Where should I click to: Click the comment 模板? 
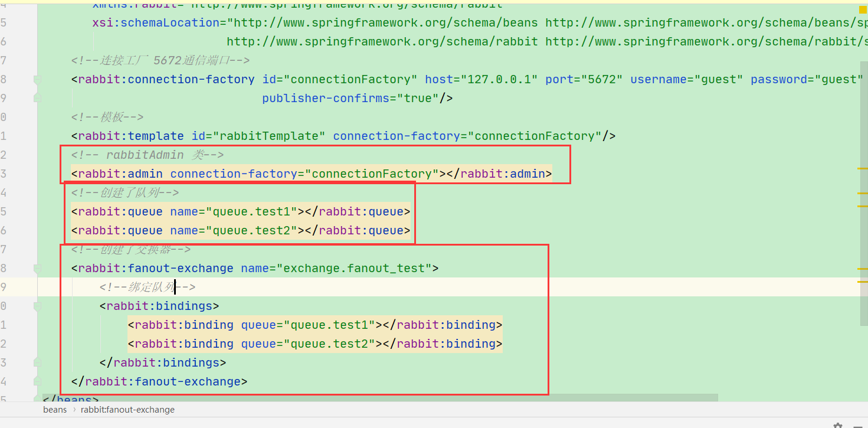(107, 117)
